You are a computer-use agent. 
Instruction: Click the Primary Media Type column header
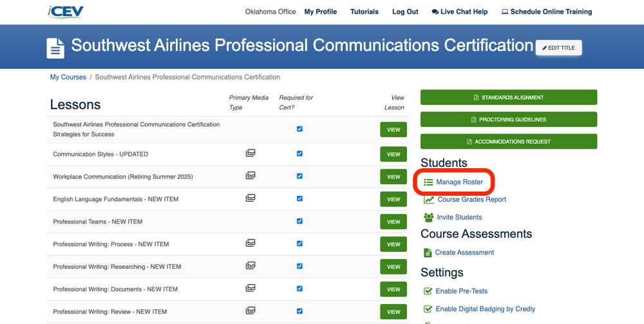point(249,102)
